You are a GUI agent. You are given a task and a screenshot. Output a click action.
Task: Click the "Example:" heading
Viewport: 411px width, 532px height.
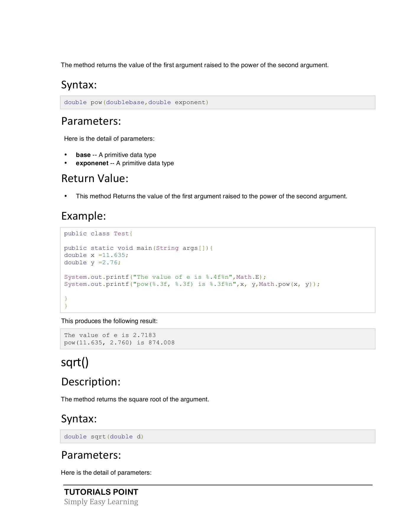coord(83,216)
